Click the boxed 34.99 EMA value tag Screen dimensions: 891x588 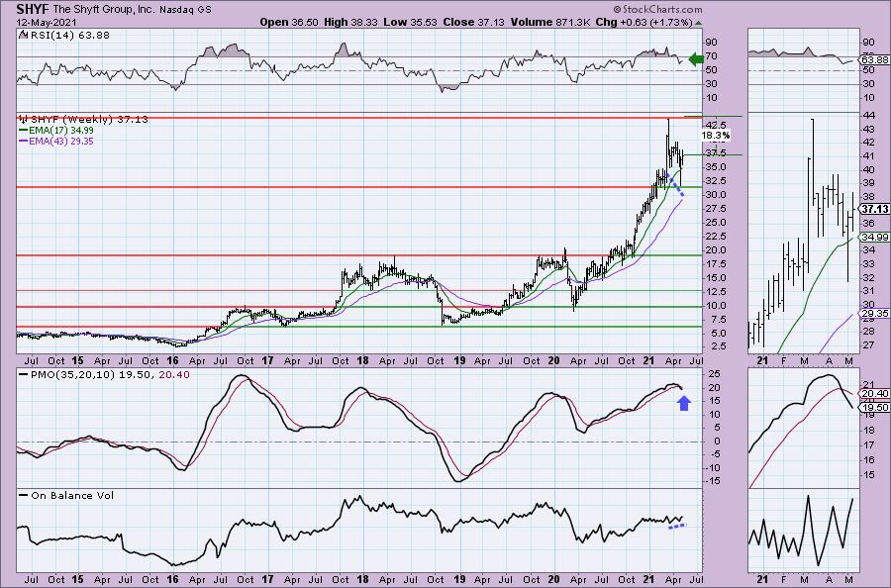click(875, 237)
